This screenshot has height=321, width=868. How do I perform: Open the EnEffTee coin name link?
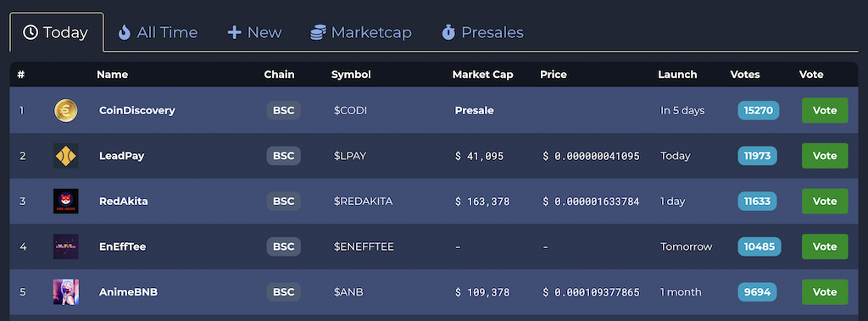tap(122, 246)
